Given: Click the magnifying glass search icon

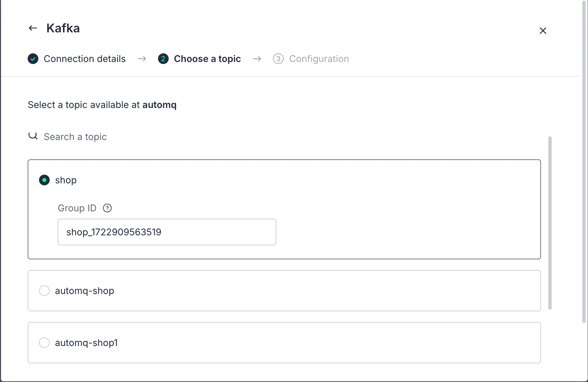Looking at the screenshot, I should tap(33, 136).
